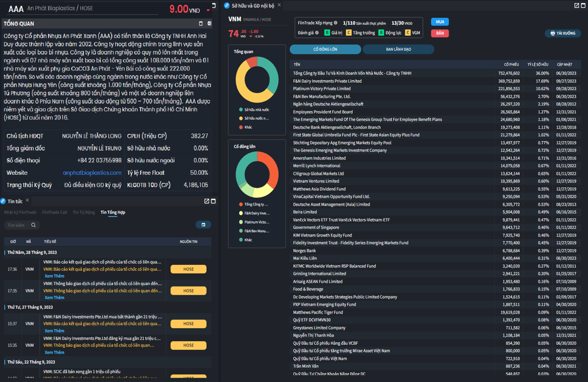Click HOSE source button for 15:37 news
Image resolution: width=588 pixels, height=382 pixels.
188,323
